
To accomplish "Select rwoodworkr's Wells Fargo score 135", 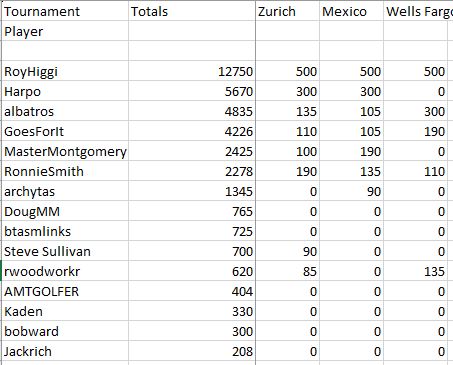I will [415, 271].
